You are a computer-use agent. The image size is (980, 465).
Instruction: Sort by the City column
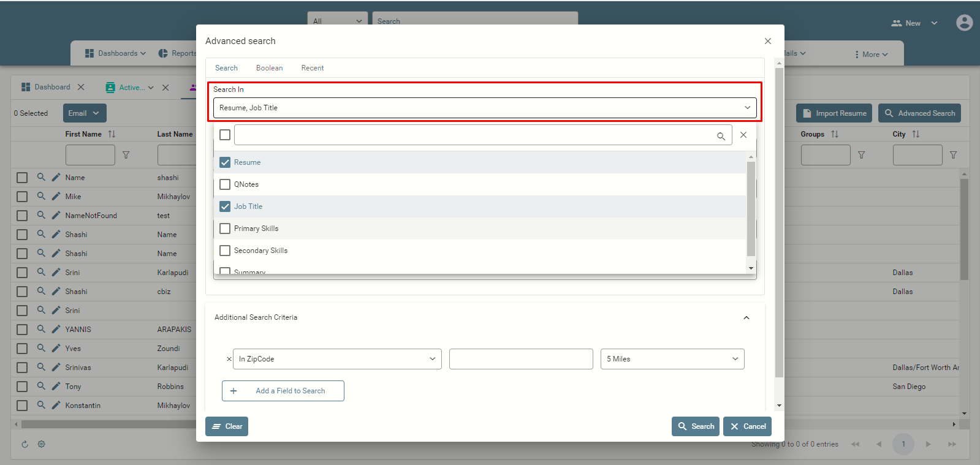[916, 134]
